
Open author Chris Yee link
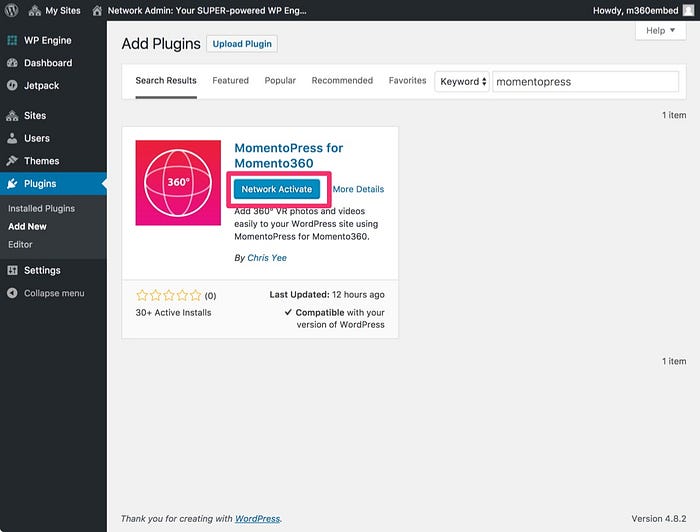[x=267, y=258]
